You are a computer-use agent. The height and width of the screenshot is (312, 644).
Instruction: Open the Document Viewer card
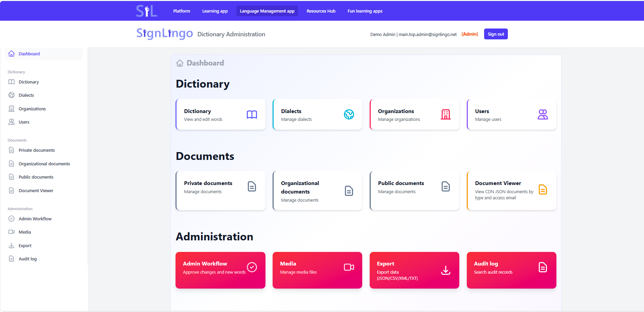[512, 191]
